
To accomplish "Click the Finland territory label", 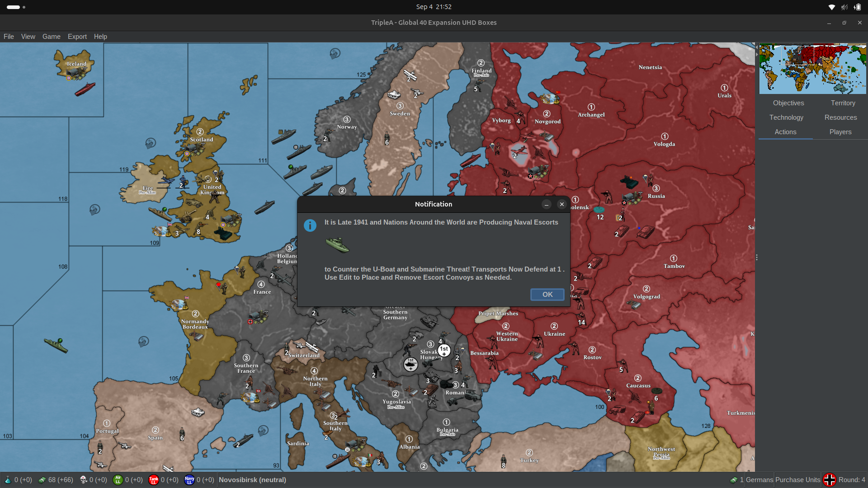I will [x=481, y=70].
